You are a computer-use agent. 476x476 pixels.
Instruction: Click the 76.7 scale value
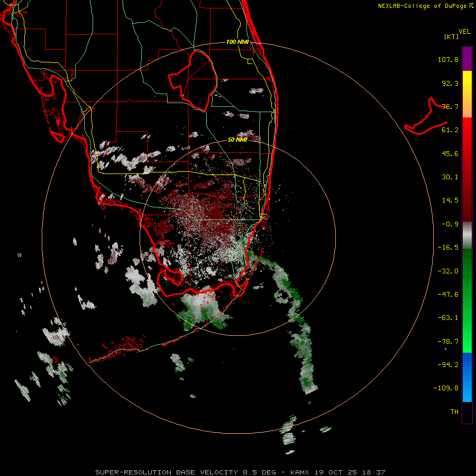(x=450, y=106)
